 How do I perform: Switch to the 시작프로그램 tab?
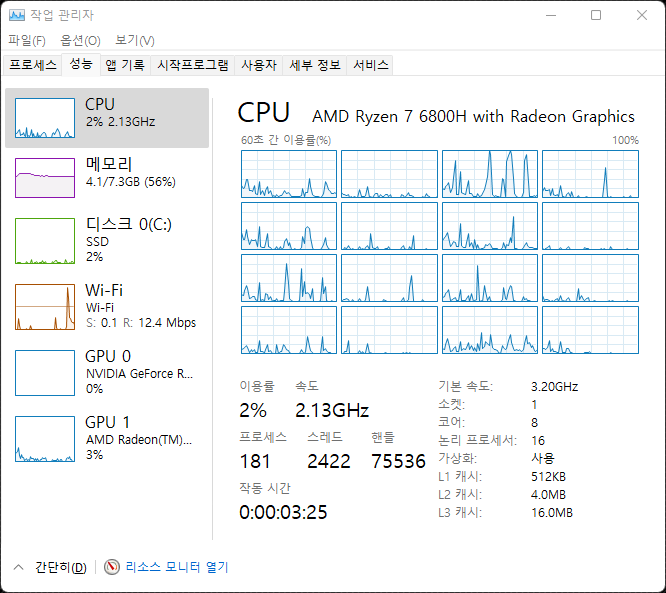(193, 65)
